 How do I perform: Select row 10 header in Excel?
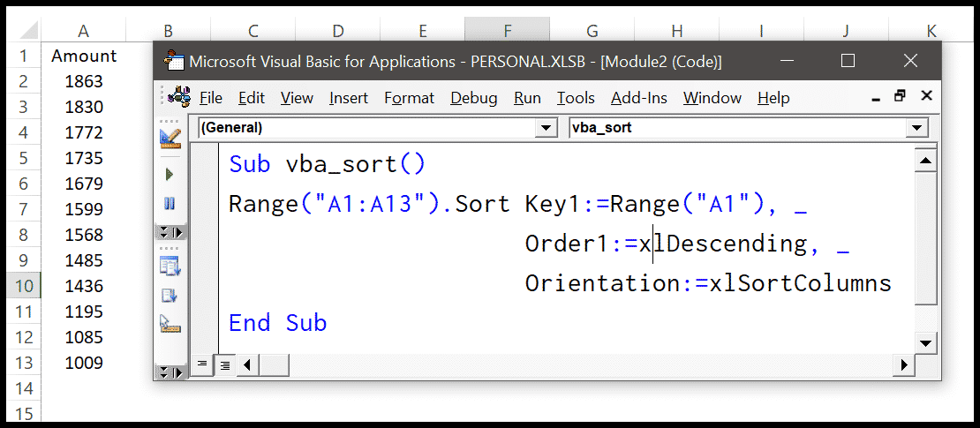(24, 286)
